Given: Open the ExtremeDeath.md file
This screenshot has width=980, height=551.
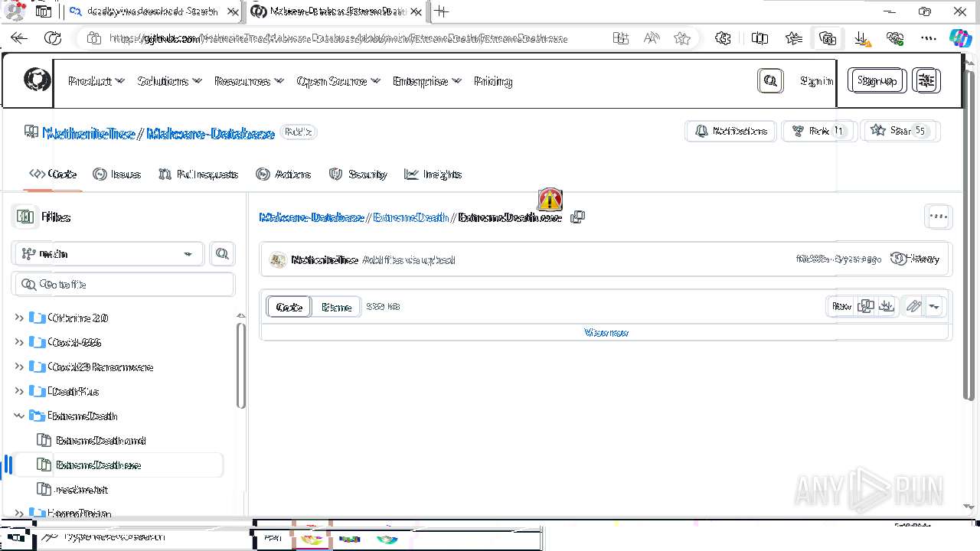Looking at the screenshot, I should click(100, 440).
